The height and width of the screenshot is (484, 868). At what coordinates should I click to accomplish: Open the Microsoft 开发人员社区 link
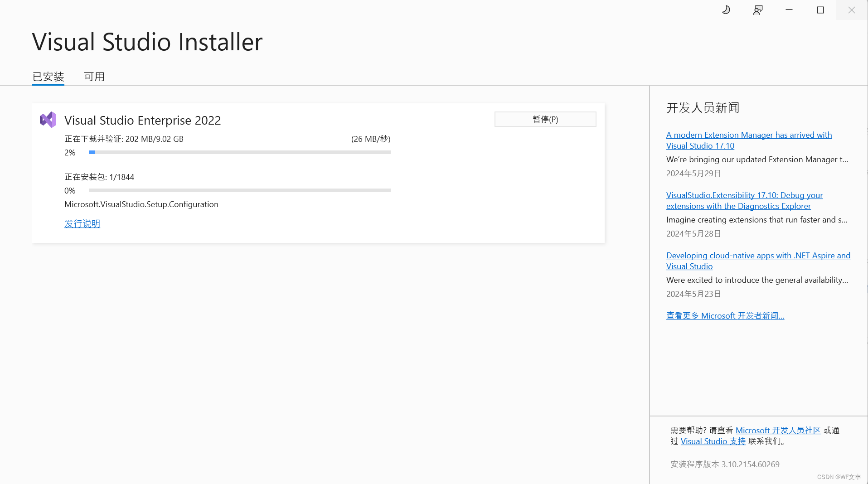pyautogui.click(x=778, y=430)
